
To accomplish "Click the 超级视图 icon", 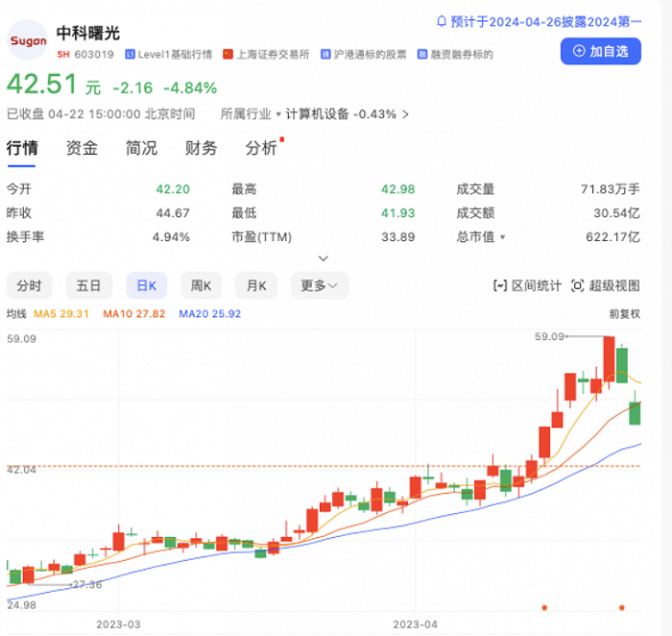I will click(x=577, y=285).
